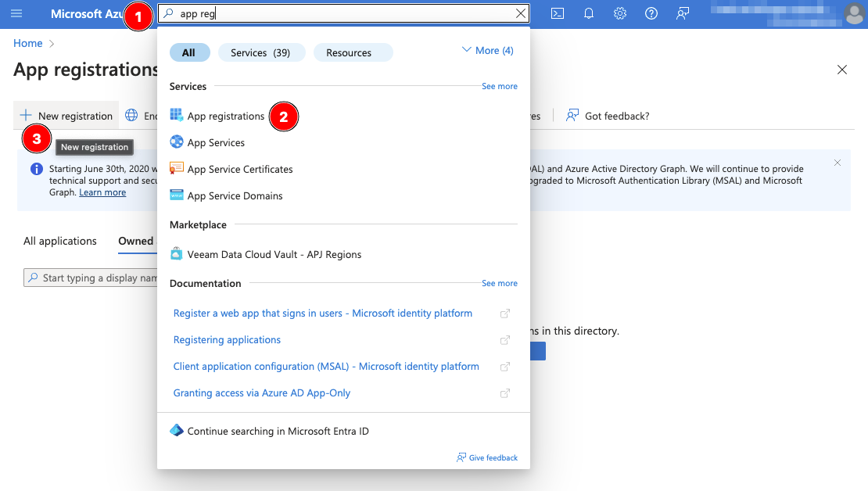Image resolution: width=868 pixels, height=491 pixels.
Task: Open external link icon for Registering applications
Action: pos(505,340)
